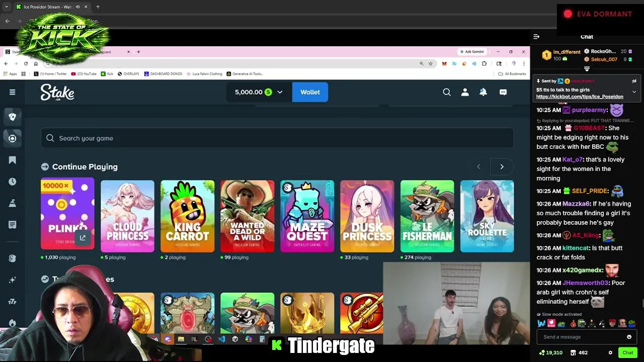Open the Stake notifications bell

(x=483, y=92)
